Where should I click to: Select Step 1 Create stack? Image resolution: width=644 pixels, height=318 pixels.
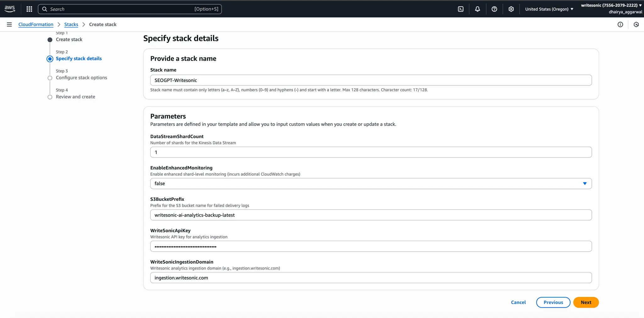[x=69, y=40]
